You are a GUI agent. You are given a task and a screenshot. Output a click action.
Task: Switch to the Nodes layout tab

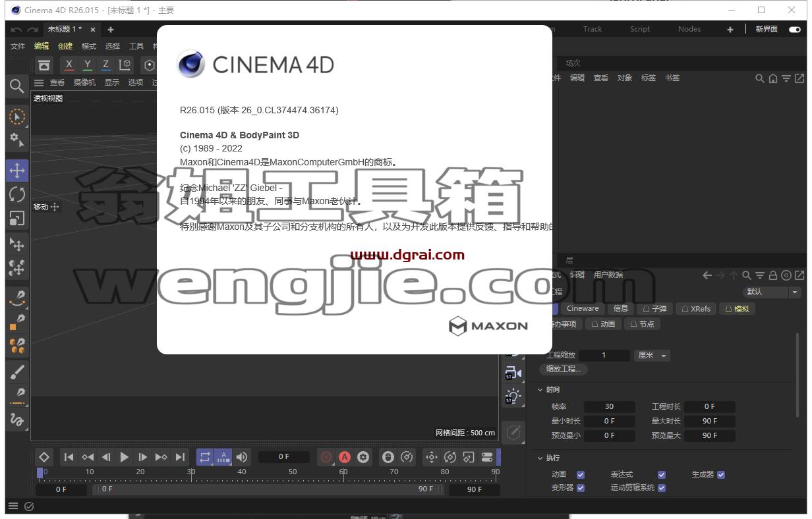click(689, 29)
